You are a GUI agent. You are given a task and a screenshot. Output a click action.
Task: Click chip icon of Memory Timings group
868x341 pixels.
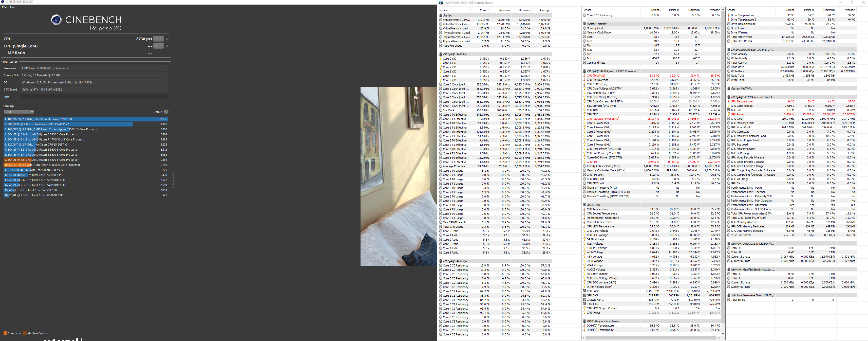[584, 24]
